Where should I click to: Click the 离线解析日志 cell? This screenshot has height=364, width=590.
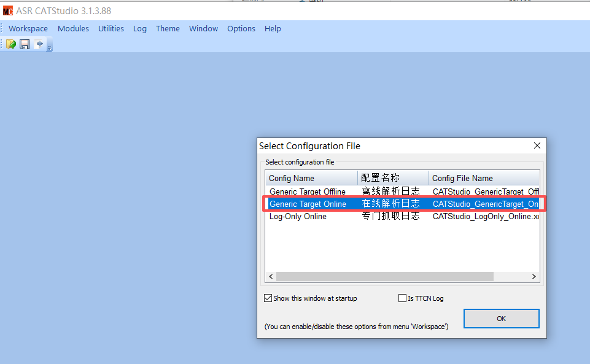tap(390, 192)
